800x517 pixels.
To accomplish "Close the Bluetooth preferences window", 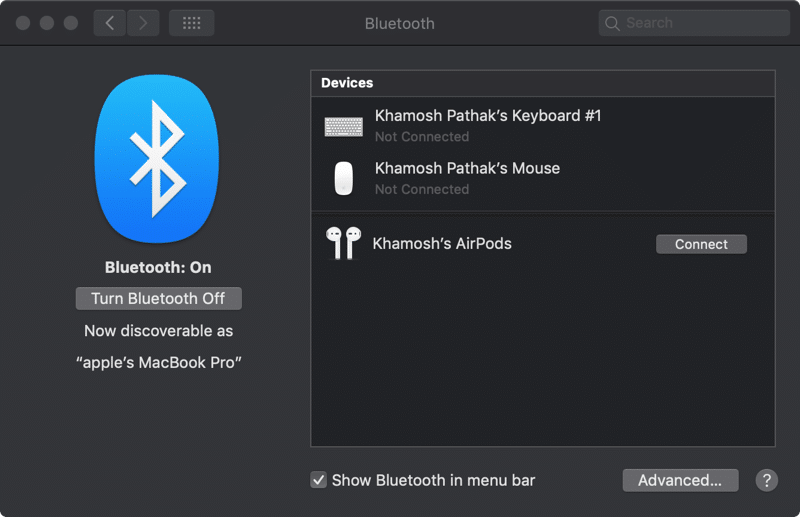I will point(23,23).
